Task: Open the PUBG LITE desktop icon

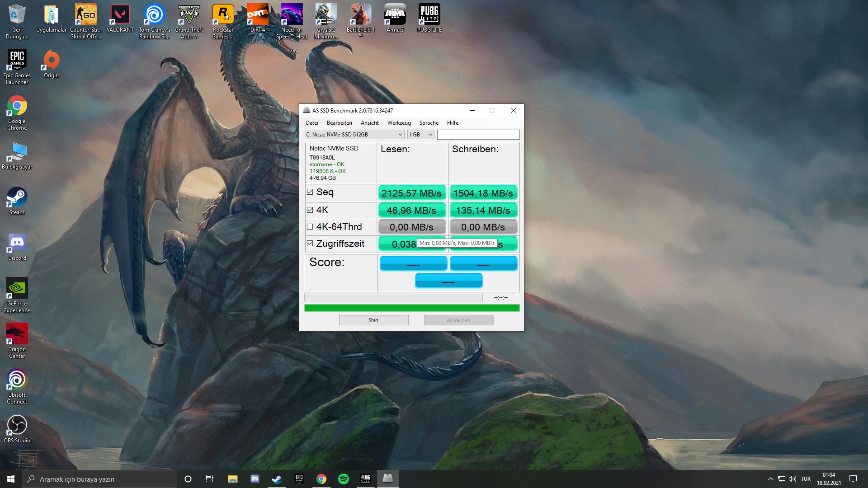Action: pos(429,19)
